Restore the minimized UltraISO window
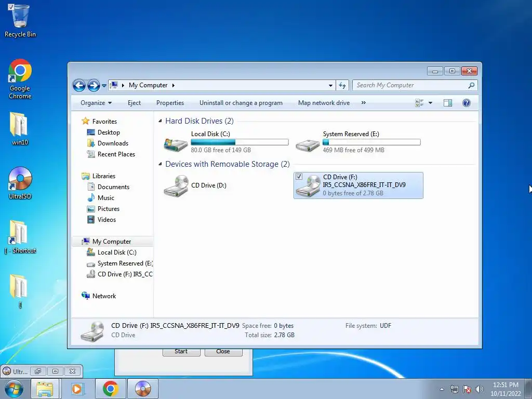Screen dimensions: 532x399 (37, 371)
